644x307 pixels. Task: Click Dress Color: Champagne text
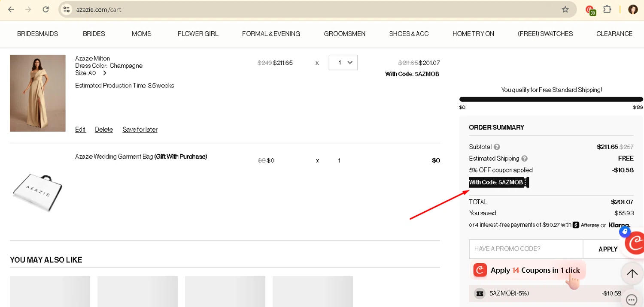[109, 66]
